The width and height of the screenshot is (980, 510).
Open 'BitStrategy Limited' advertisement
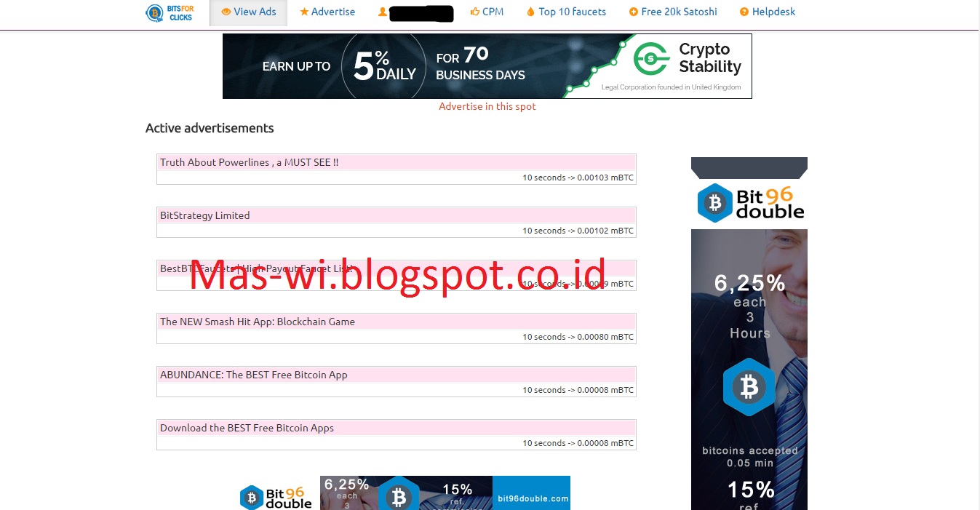coord(397,222)
